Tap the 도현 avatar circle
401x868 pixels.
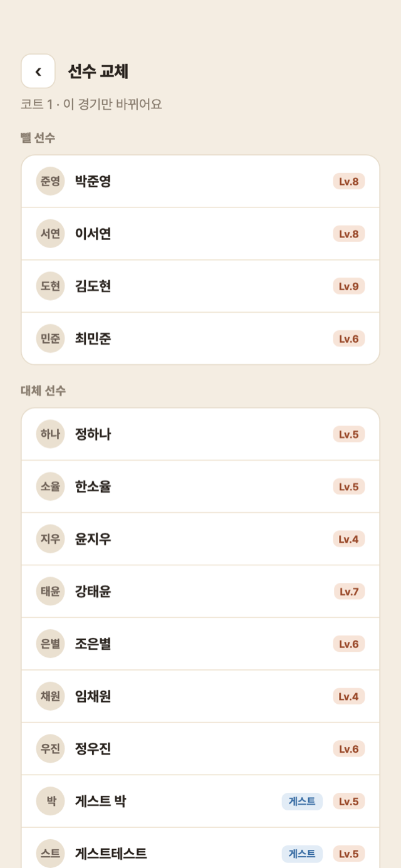(50, 286)
